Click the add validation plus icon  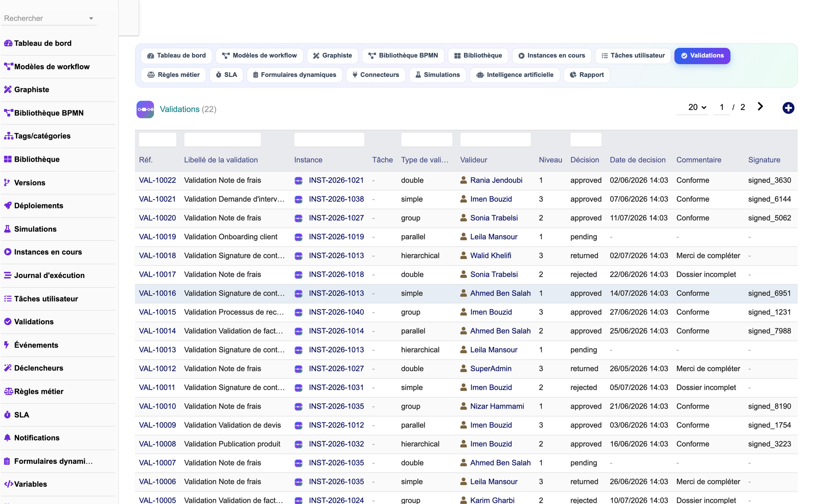[x=788, y=108]
